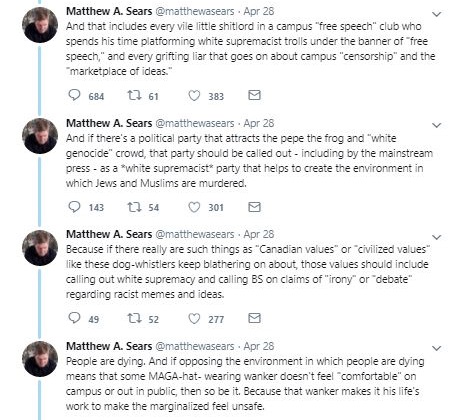The image size is (467, 420).
Task: Like the tweet with 301 likes
Action: click(x=194, y=207)
